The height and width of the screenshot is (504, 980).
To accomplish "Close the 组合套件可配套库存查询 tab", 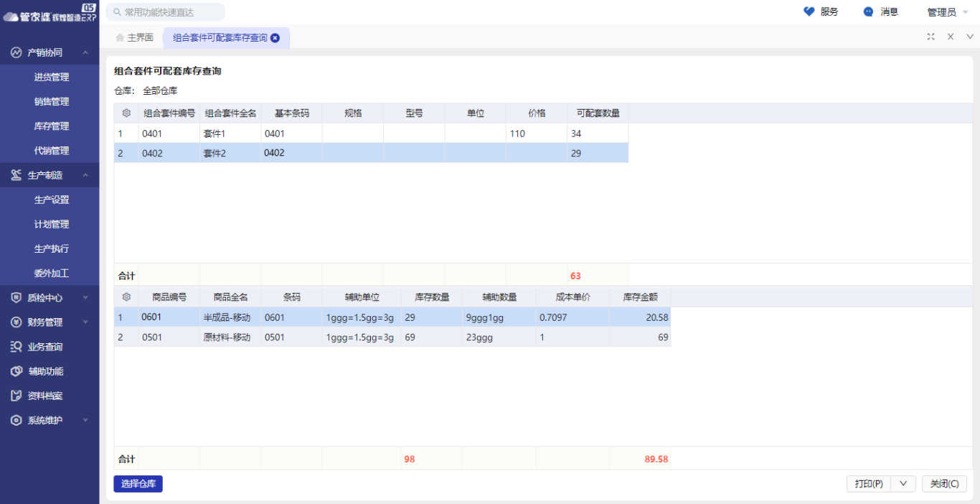I will 275,38.
